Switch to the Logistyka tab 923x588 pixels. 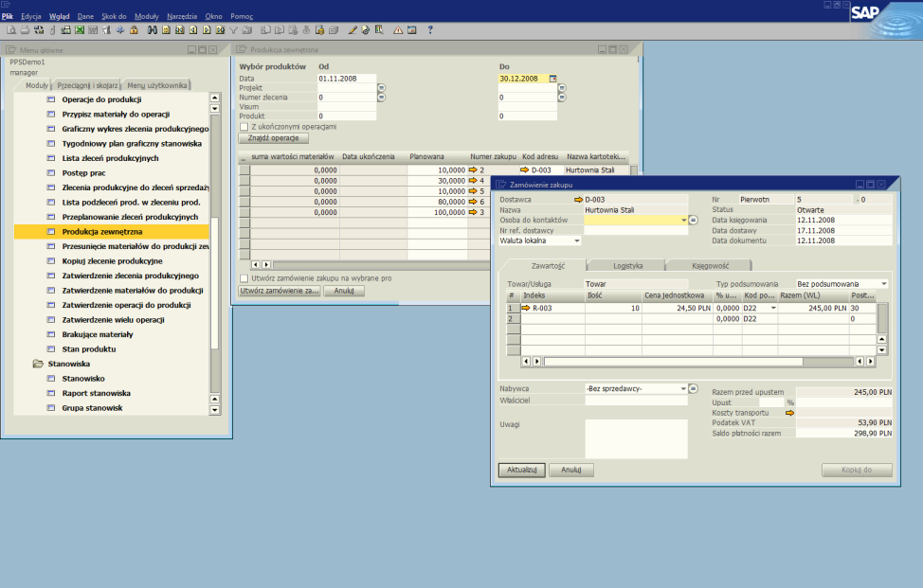(627, 266)
